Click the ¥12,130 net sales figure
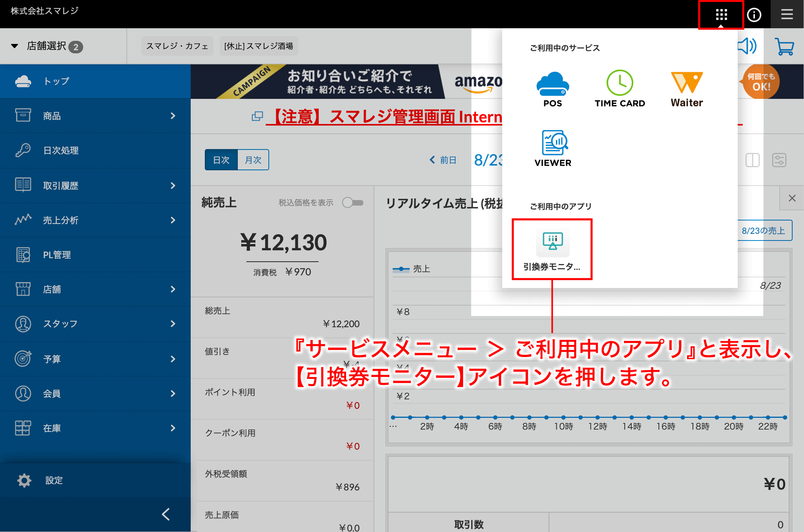Screen dimensions: 804x532 tap(283, 242)
